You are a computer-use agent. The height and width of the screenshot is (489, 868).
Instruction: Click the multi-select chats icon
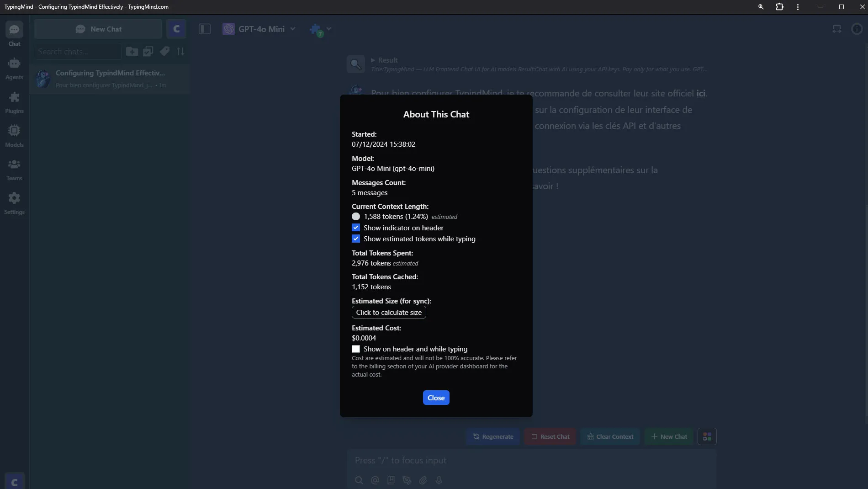pos(148,51)
